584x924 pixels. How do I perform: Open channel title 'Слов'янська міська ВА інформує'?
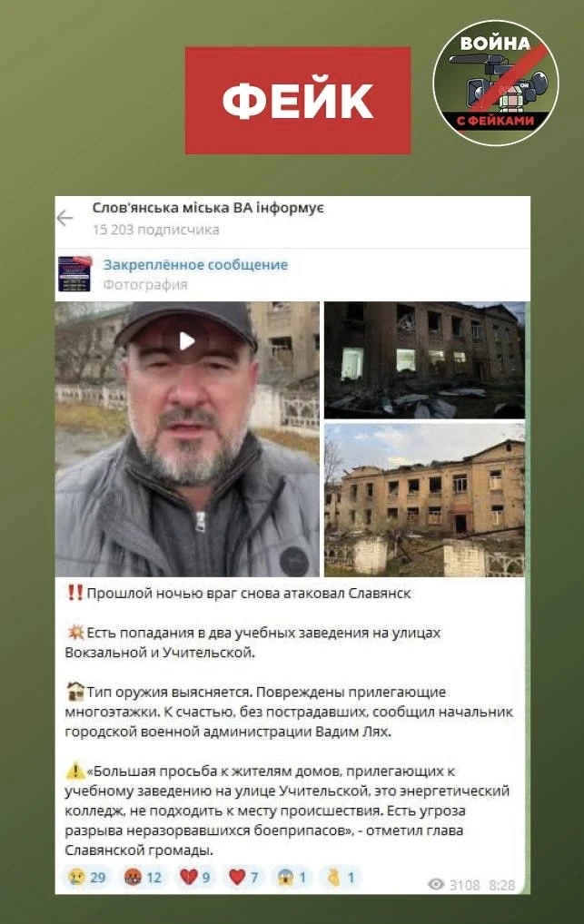pos(208,208)
